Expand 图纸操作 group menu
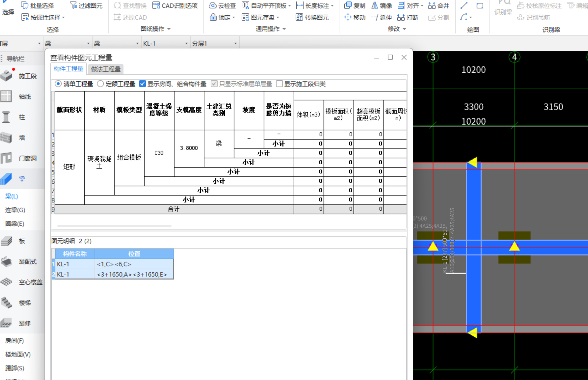Screen dimensions: 588x380 (156, 29)
